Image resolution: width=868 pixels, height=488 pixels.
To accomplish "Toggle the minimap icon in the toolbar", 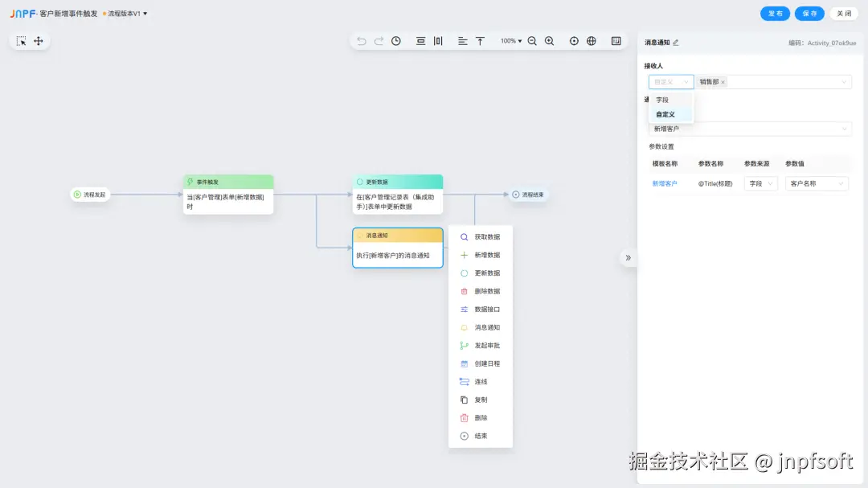I will point(614,39).
